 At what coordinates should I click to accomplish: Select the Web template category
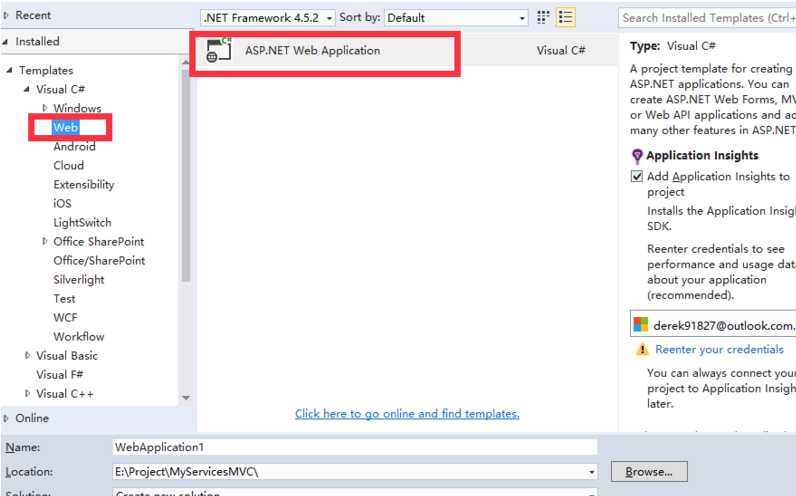66,127
